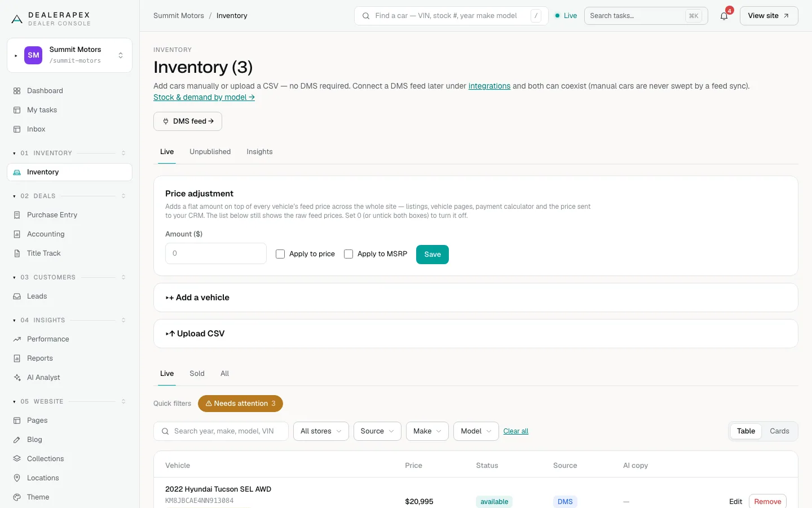This screenshot has height=508, width=812.
Task: Clear all filters link
Action: pyautogui.click(x=516, y=431)
